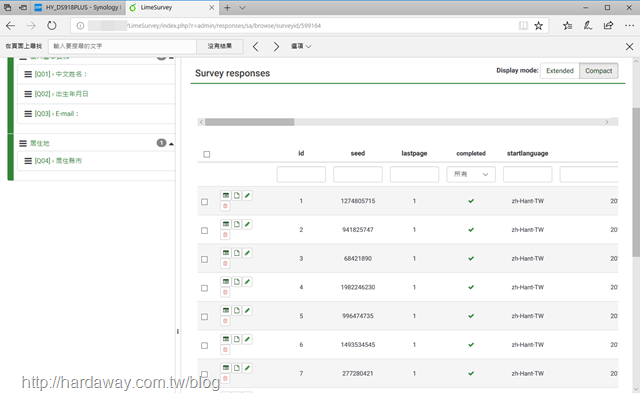Open question Q04 居住縣市 in sidebar
The height and width of the screenshot is (393, 640).
(58, 161)
